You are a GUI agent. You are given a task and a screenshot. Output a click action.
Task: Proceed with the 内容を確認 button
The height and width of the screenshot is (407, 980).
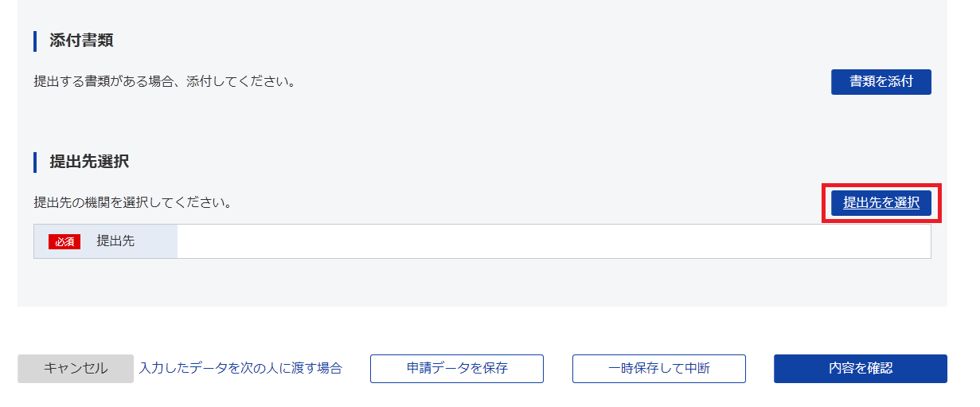click(861, 369)
